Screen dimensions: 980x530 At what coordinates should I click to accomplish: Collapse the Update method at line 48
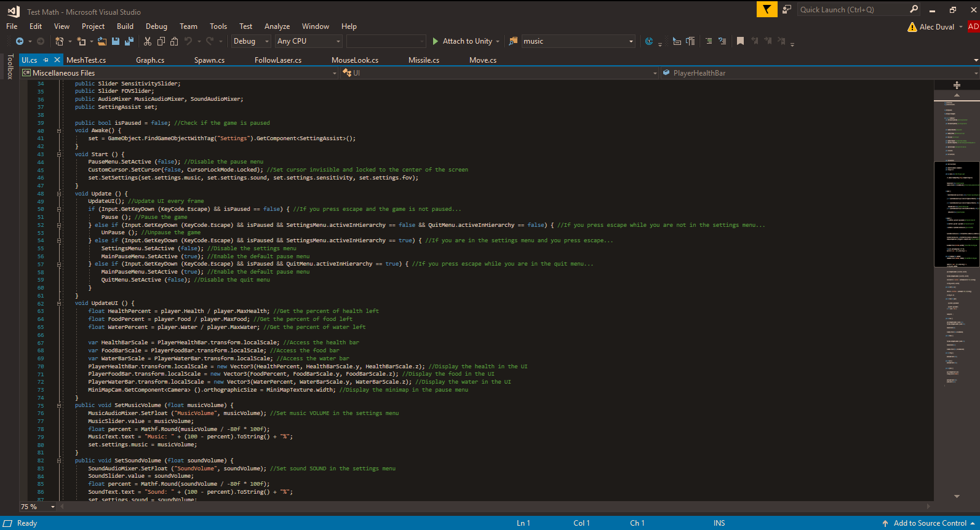[x=59, y=194]
